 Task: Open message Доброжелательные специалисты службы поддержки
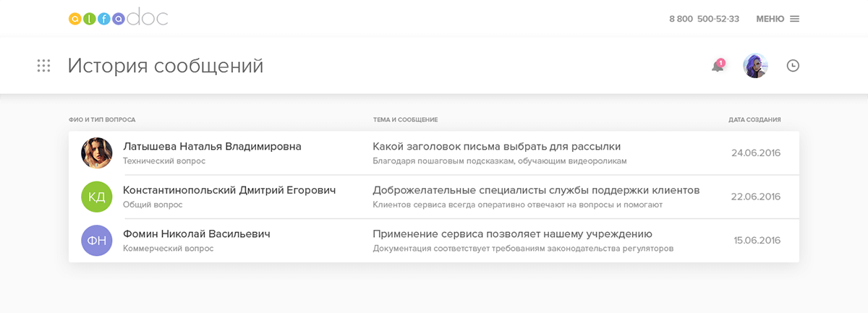pyautogui.click(x=536, y=190)
